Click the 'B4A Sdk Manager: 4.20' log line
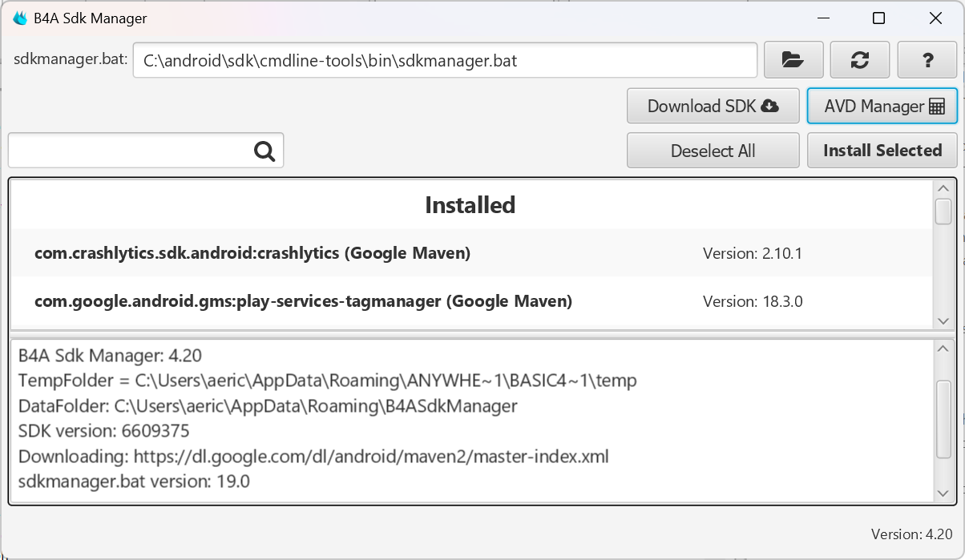Image resolution: width=965 pixels, height=560 pixels. (111, 355)
